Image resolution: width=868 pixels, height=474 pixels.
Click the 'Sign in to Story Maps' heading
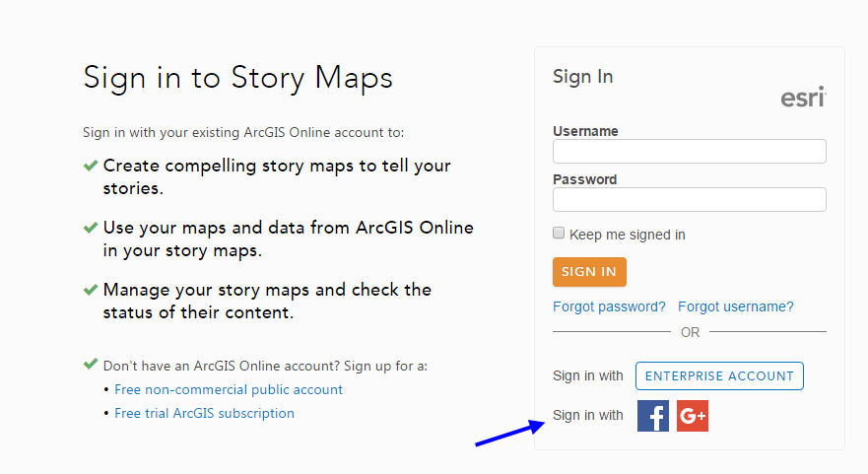tap(237, 78)
